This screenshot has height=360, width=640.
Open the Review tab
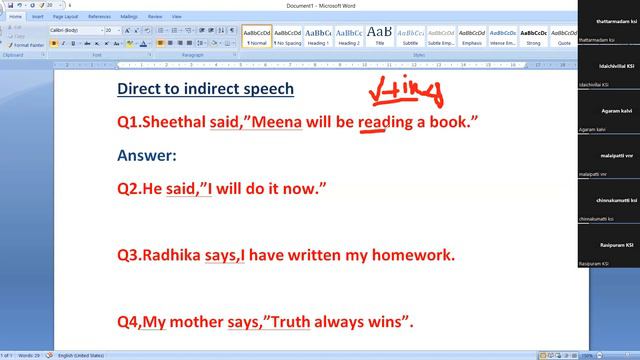tap(155, 17)
